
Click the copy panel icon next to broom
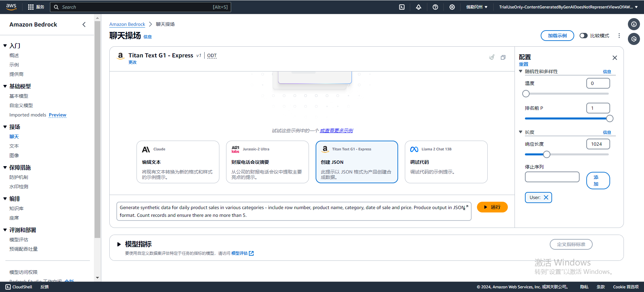(x=503, y=57)
